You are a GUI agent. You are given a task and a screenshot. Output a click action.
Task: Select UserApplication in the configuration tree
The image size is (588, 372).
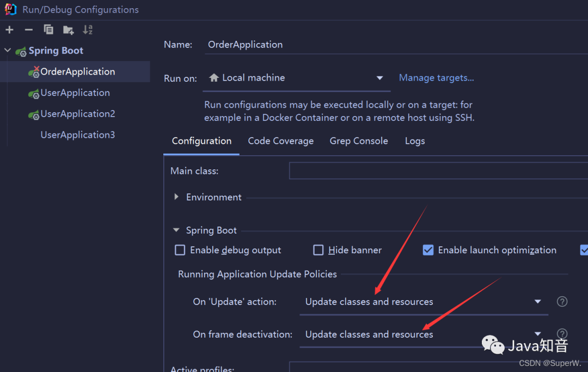pos(75,93)
